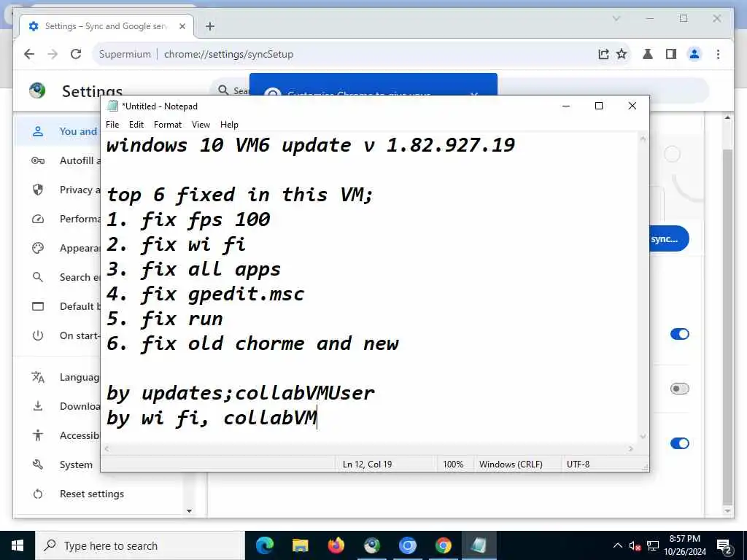The width and height of the screenshot is (747, 560).
Task: Open Firefox from taskbar
Action: point(336,545)
